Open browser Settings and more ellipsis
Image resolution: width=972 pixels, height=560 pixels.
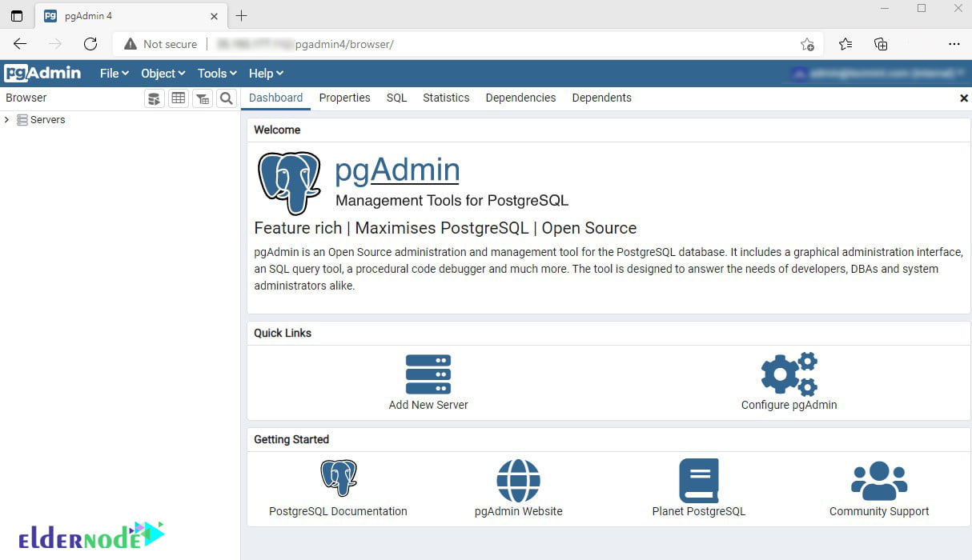tap(954, 44)
